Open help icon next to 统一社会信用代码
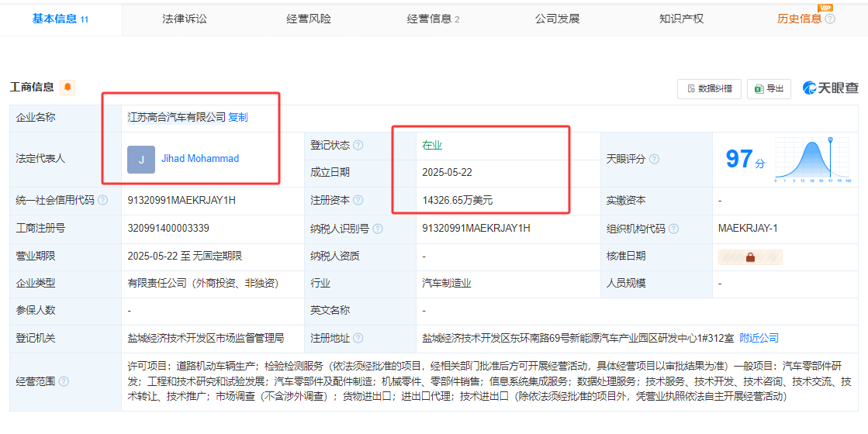The width and height of the screenshot is (868, 434). click(x=102, y=201)
